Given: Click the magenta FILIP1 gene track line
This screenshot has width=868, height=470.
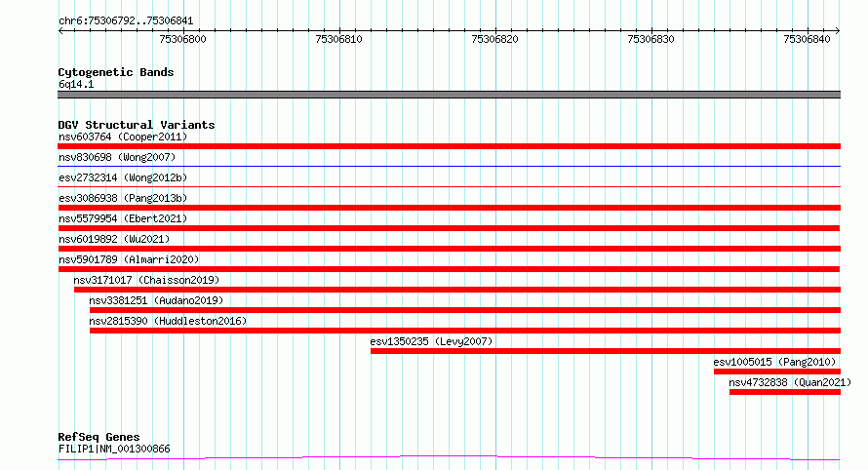Looking at the screenshot, I should [x=449, y=458].
